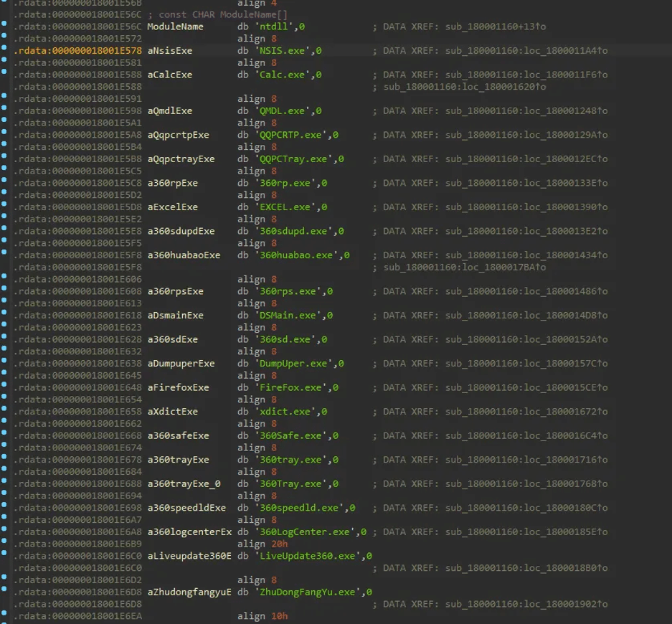Click the a360logcenterEx label
The height and width of the screenshot is (624, 672).
point(189,532)
